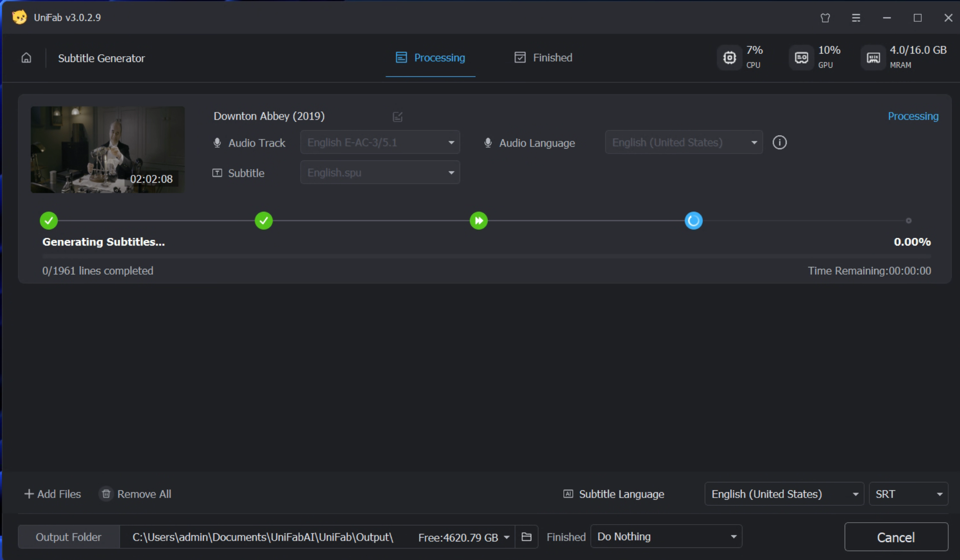Click the GPU usage icon
The image size is (960, 560).
(801, 58)
